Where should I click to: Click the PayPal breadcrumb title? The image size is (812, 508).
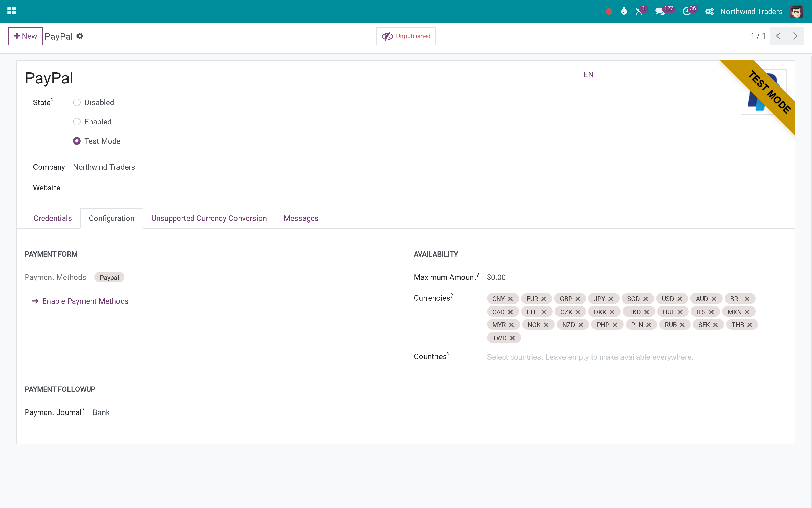[x=59, y=36]
